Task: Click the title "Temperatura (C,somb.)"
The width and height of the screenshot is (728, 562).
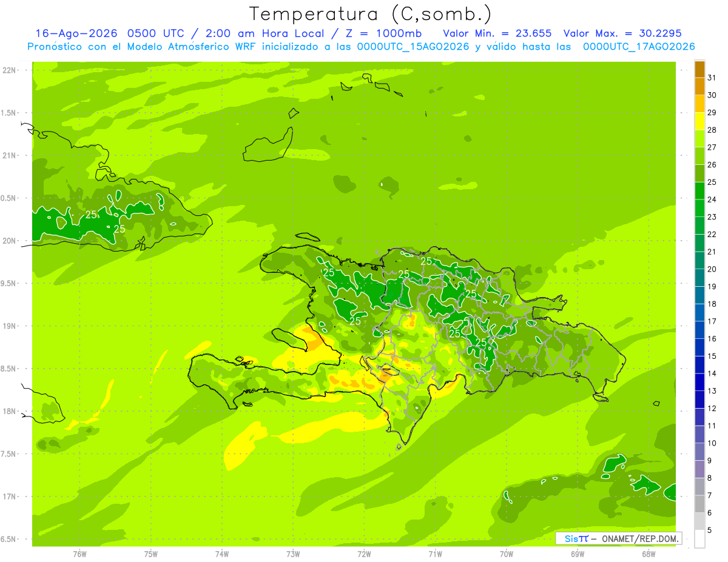Action: (370, 14)
